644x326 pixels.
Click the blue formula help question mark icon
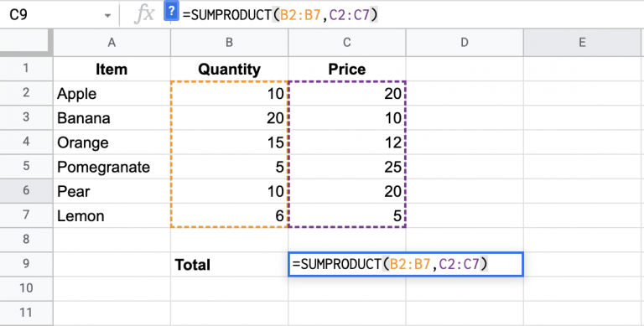[171, 11]
